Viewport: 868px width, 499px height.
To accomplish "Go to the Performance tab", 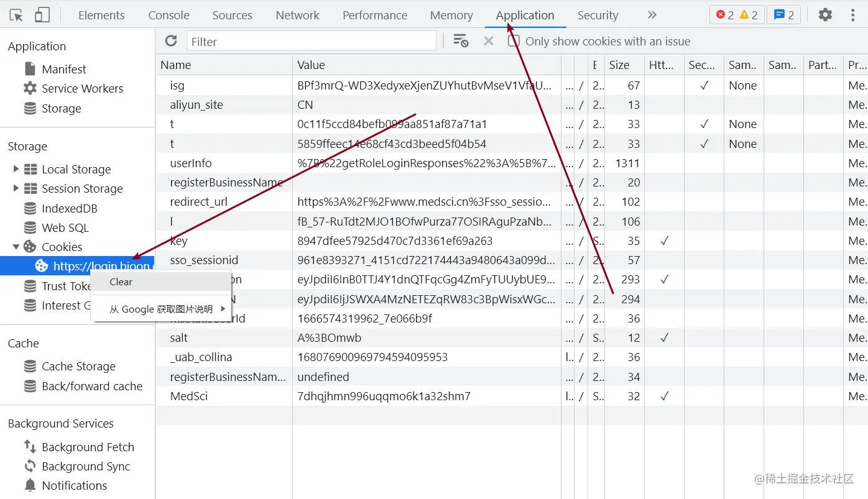I will [x=375, y=15].
